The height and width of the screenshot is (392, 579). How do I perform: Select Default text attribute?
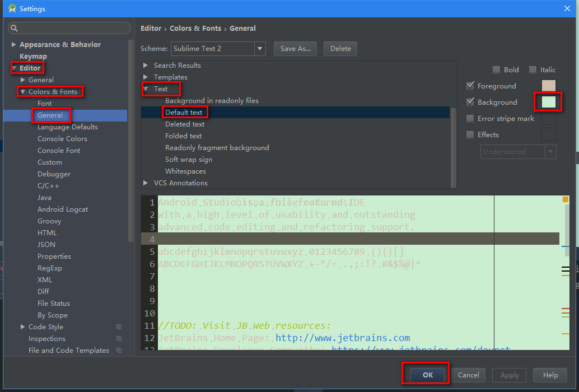[x=184, y=112]
